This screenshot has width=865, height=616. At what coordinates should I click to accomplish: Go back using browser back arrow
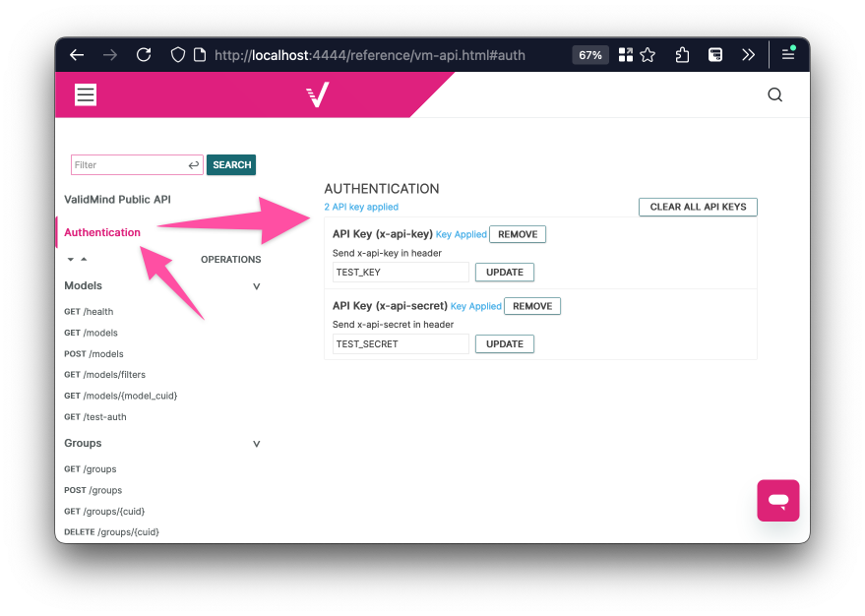coord(77,54)
